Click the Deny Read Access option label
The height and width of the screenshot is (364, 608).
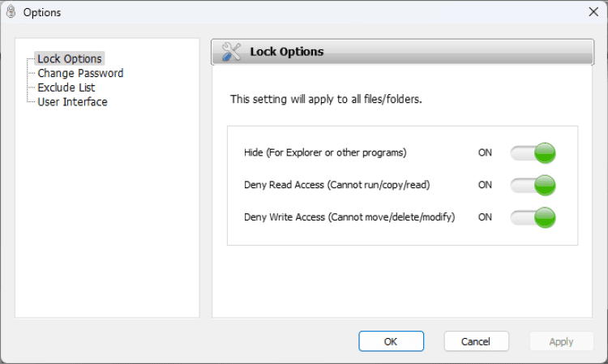point(336,185)
